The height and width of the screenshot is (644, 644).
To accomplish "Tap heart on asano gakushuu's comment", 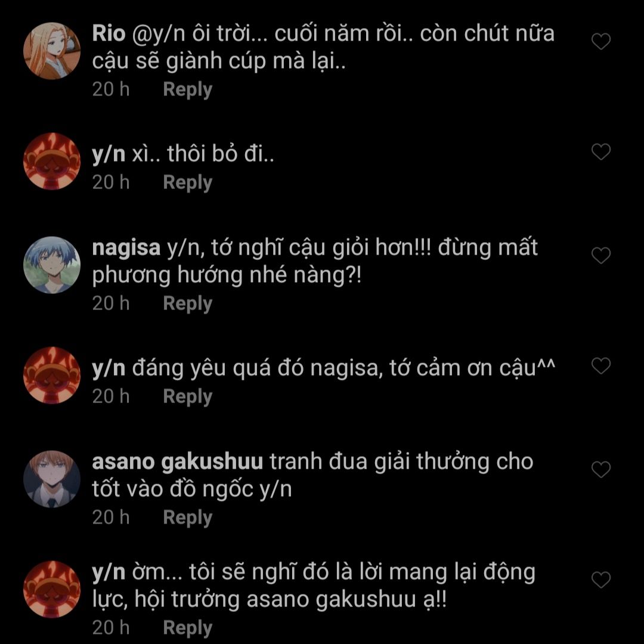I will [601, 469].
